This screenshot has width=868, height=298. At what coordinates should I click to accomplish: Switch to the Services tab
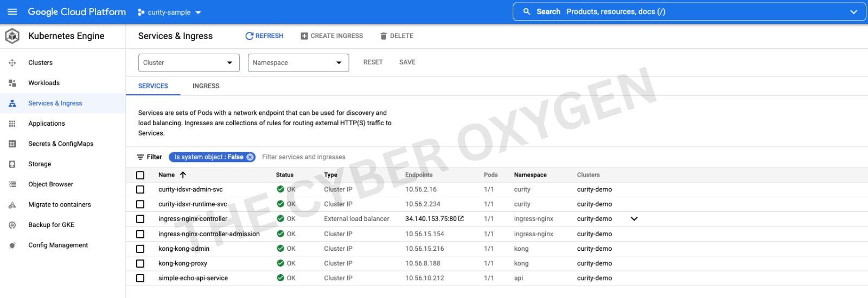click(153, 86)
